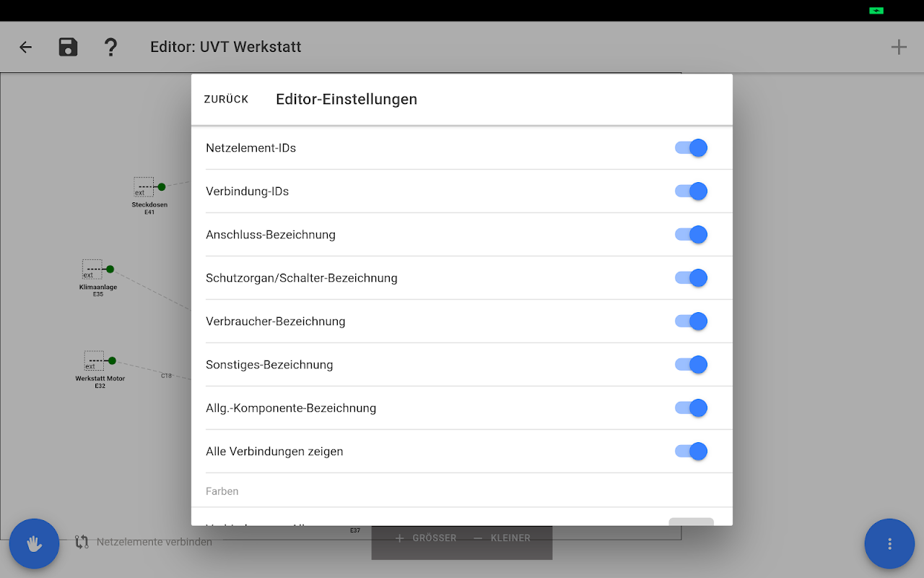Click the plus icon top right
This screenshot has height=578, width=924.
(x=898, y=48)
